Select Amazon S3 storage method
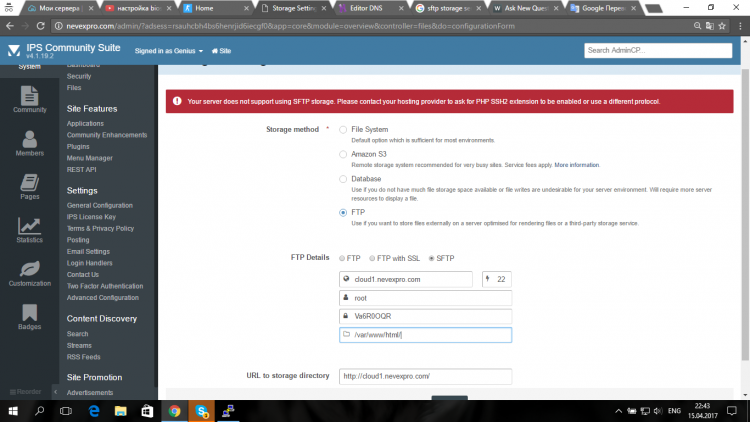Image resolution: width=750 pixels, height=422 pixels. [344, 155]
